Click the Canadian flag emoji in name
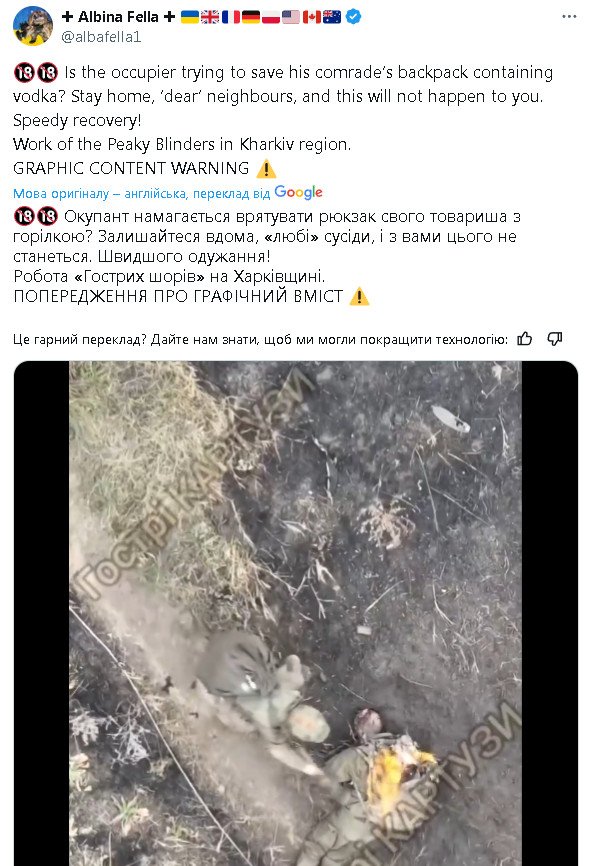This screenshot has width=590, height=866. pos(312,17)
